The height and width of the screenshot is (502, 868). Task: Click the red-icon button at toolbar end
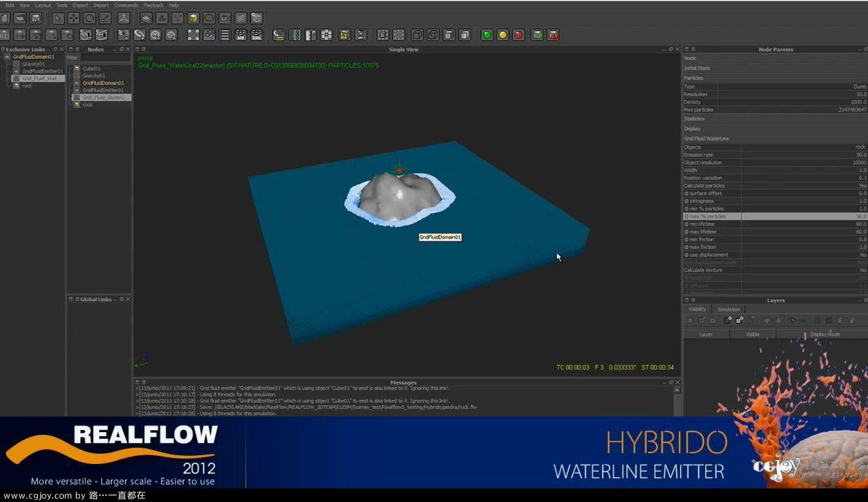pyautogui.click(x=553, y=35)
